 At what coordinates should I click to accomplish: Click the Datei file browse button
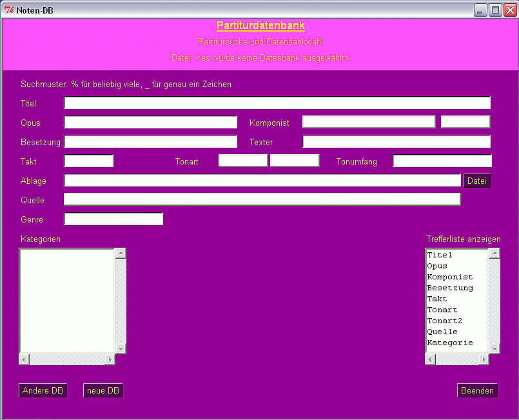pyautogui.click(x=477, y=181)
